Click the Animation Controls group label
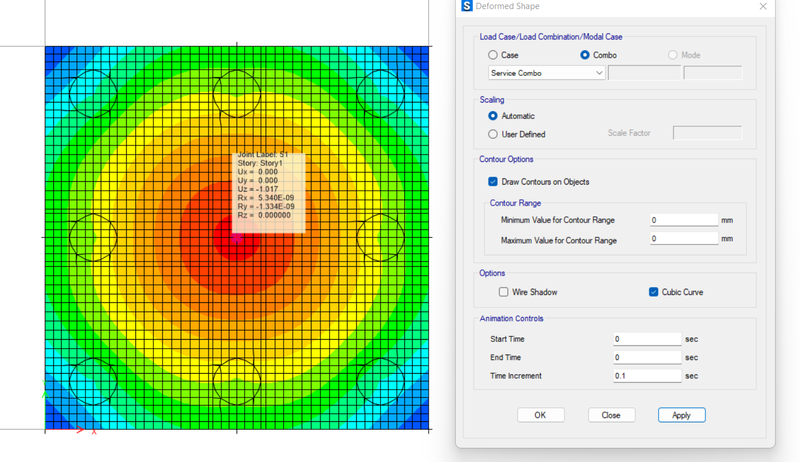Viewport: 800px width, 462px height. pyautogui.click(x=511, y=318)
